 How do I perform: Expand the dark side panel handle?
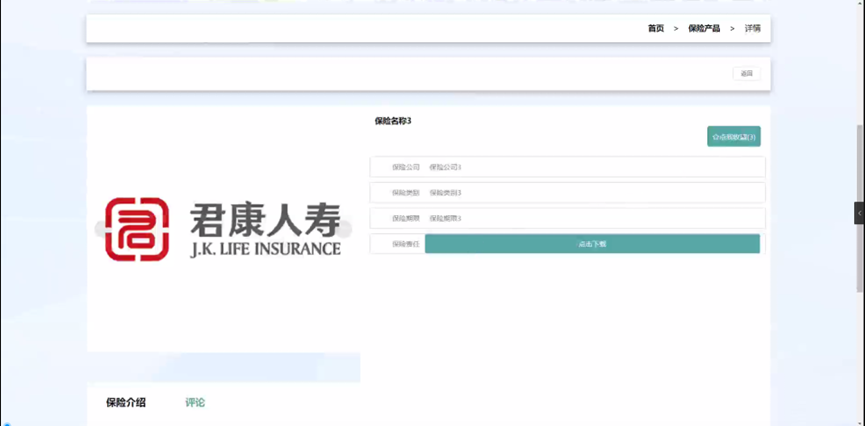coord(859,213)
